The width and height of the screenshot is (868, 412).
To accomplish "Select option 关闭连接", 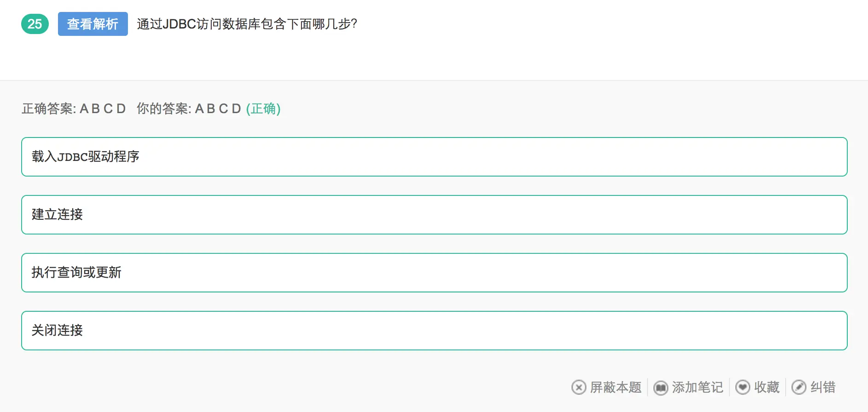I will point(434,331).
